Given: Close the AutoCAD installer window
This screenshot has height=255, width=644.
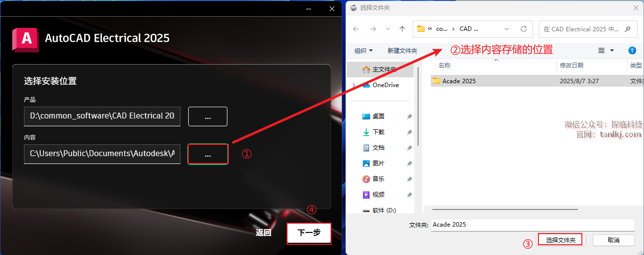Looking at the screenshot, I should click(x=332, y=9).
